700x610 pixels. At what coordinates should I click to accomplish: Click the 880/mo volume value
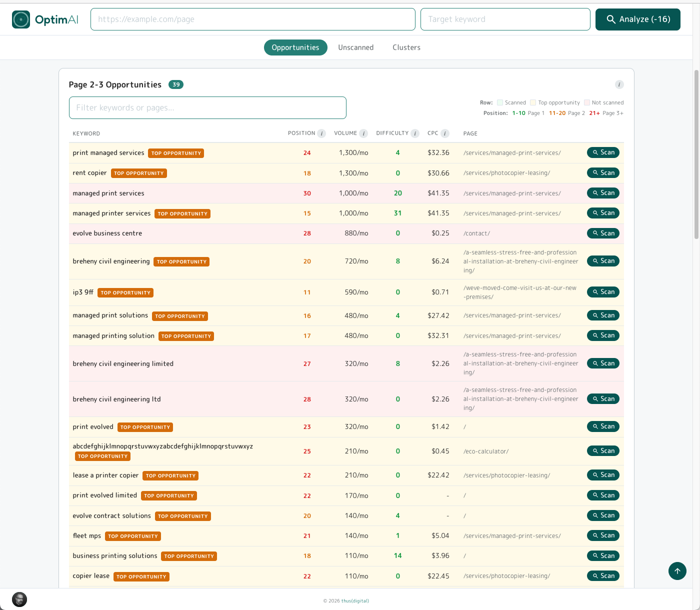[x=356, y=233]
